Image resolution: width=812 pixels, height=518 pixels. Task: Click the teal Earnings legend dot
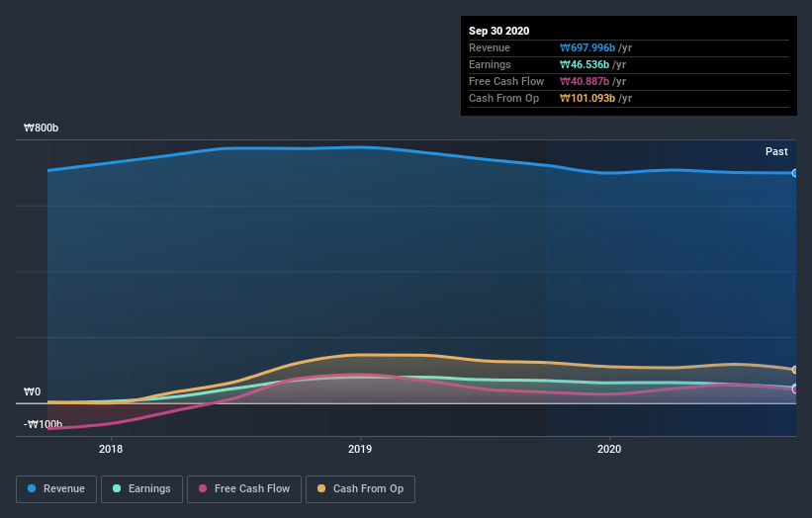tap(117, 488)
